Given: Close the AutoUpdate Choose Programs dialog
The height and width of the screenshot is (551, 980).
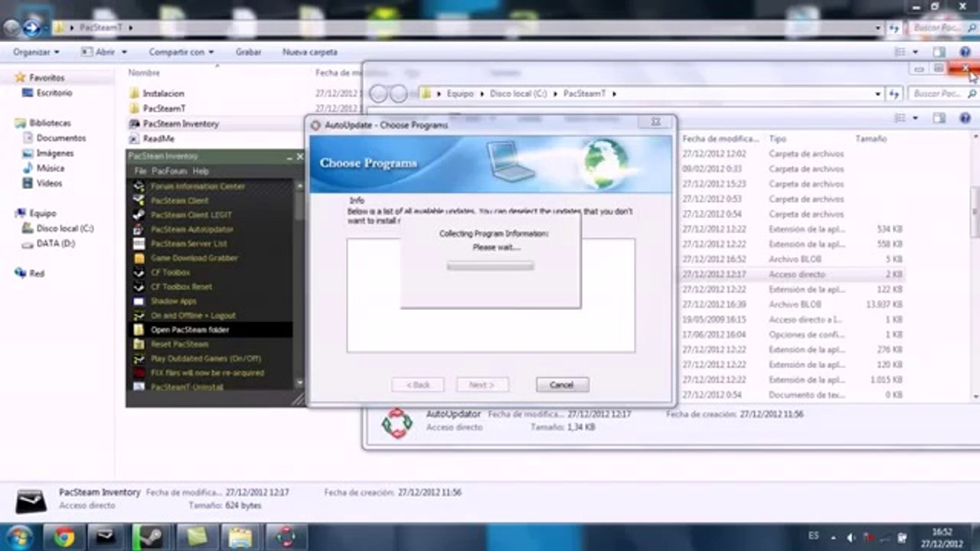Looking at the screenshot, I should coord(656,122).
